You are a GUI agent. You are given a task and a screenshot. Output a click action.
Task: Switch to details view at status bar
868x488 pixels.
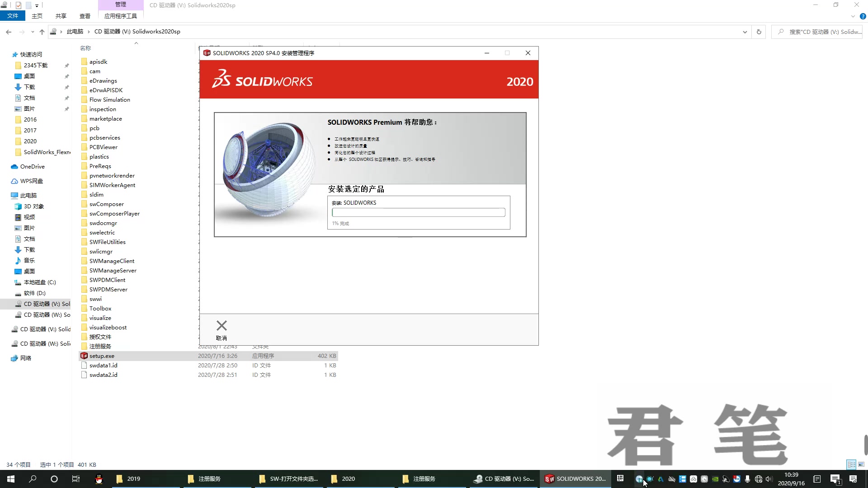coord(851,464)
